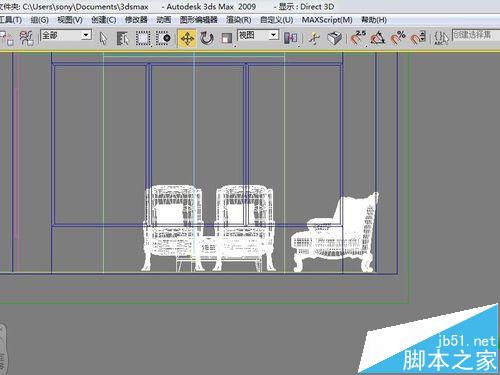Activate the Select and Scale tool

(x=227, y=38)
